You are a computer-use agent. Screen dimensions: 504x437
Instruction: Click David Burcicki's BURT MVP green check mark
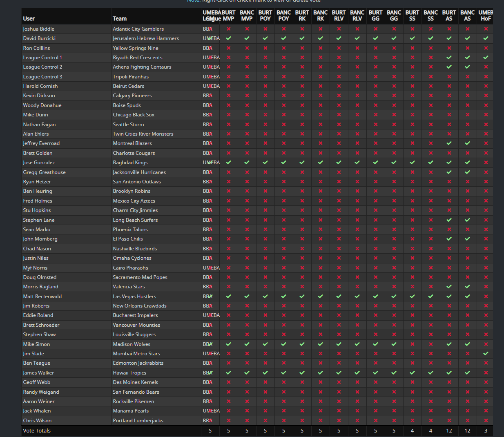coord(229,38)
